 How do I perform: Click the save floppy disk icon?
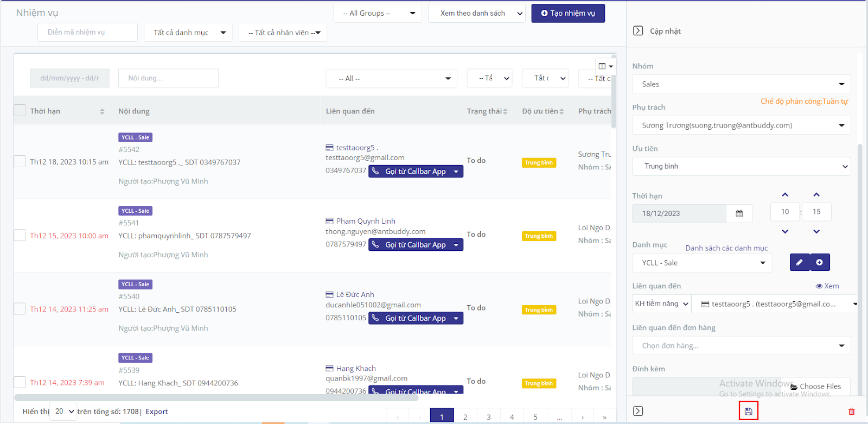(748, 412)
